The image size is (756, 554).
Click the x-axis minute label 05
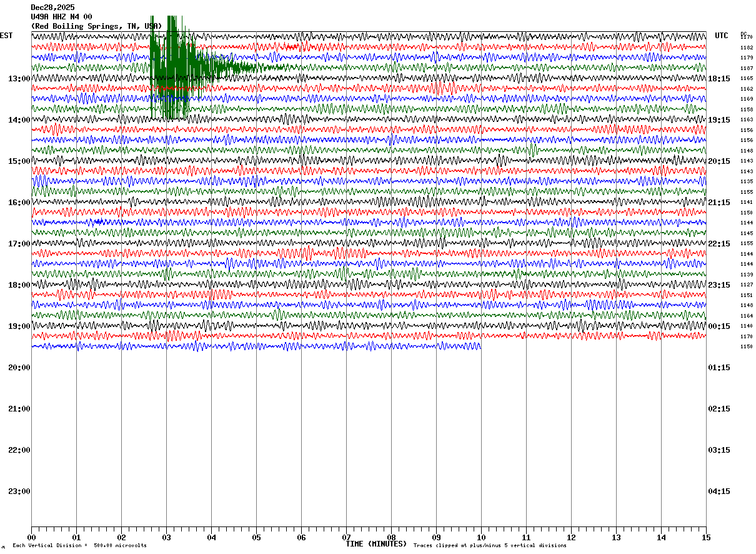coord(256,537)
